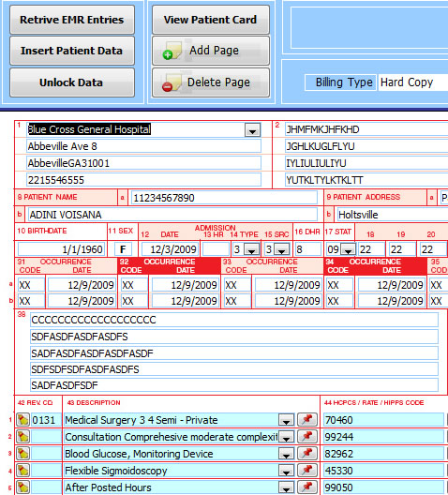Image resolution: width=448 pixels, height=495 pixels.
Task: Click the 16 DHR field showing 8
Action: click(x=308, y=249)
